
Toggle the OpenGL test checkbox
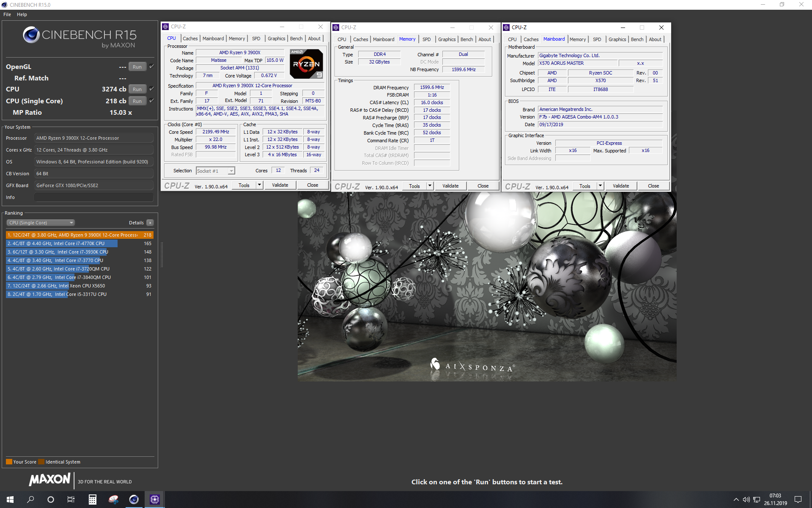point(151,66)
